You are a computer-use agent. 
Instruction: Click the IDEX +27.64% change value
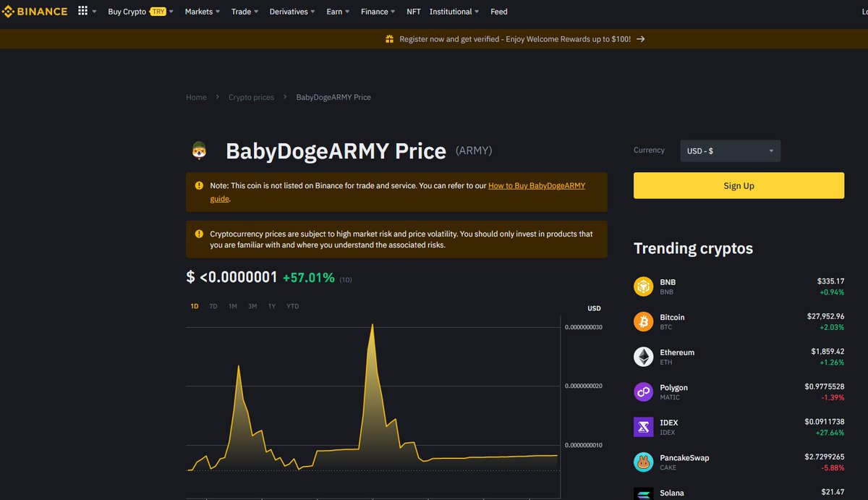830,432
